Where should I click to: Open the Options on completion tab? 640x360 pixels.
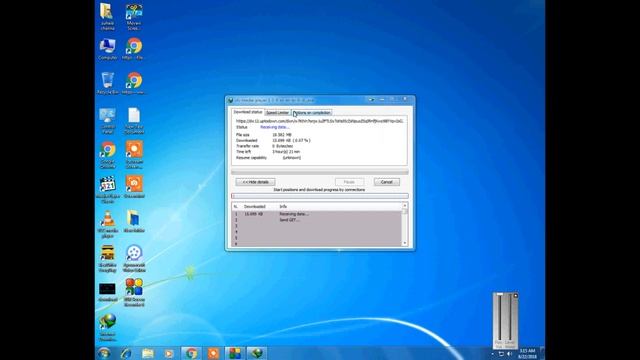(x=312, y=113)
